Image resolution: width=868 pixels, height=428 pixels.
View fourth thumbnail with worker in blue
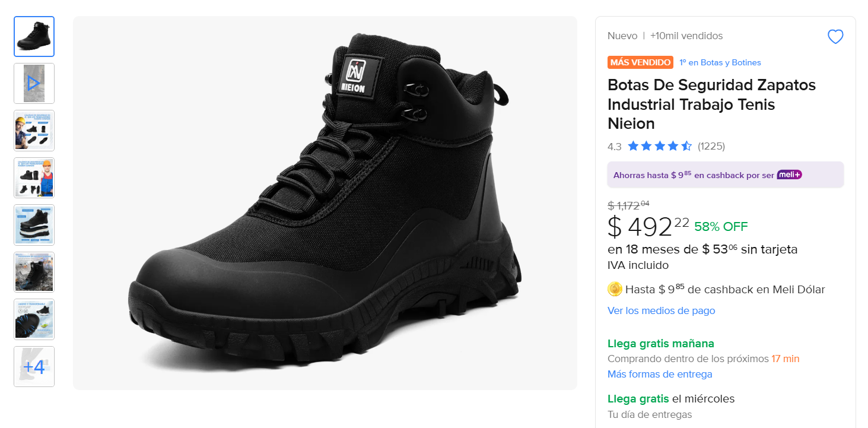pos(34,177)
